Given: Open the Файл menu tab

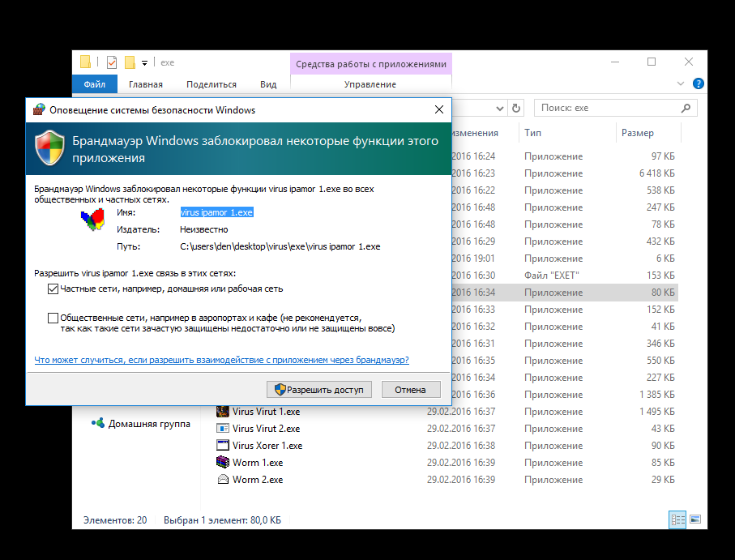Looking at the screenshot, I should click(x=94, y=84).
